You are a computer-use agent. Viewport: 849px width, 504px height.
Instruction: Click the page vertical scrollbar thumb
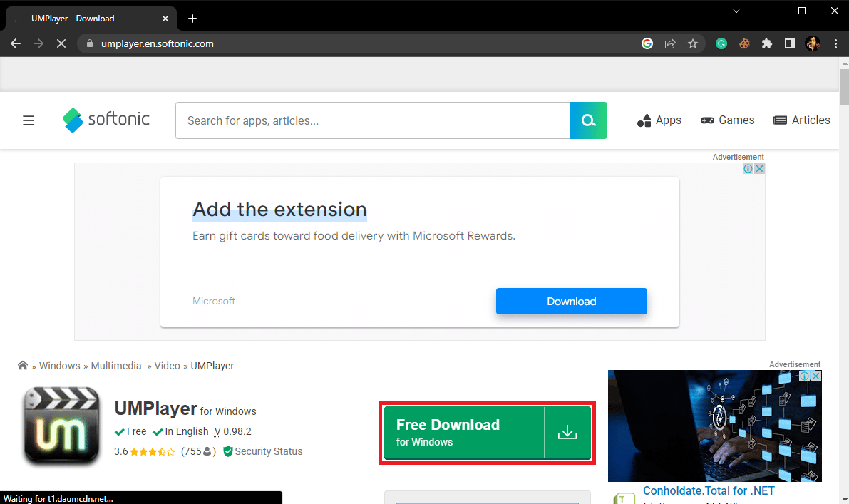click(x=844, y=87)
